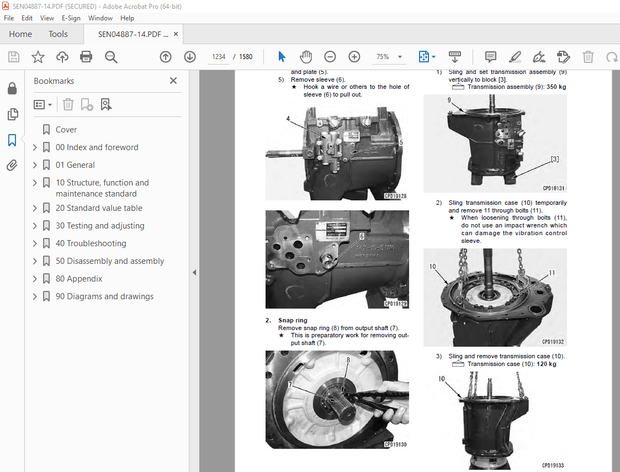This screenshot has width=620, height=472.
Task: Select the arrow Selection tool
Action: click(x=282, y=57)
